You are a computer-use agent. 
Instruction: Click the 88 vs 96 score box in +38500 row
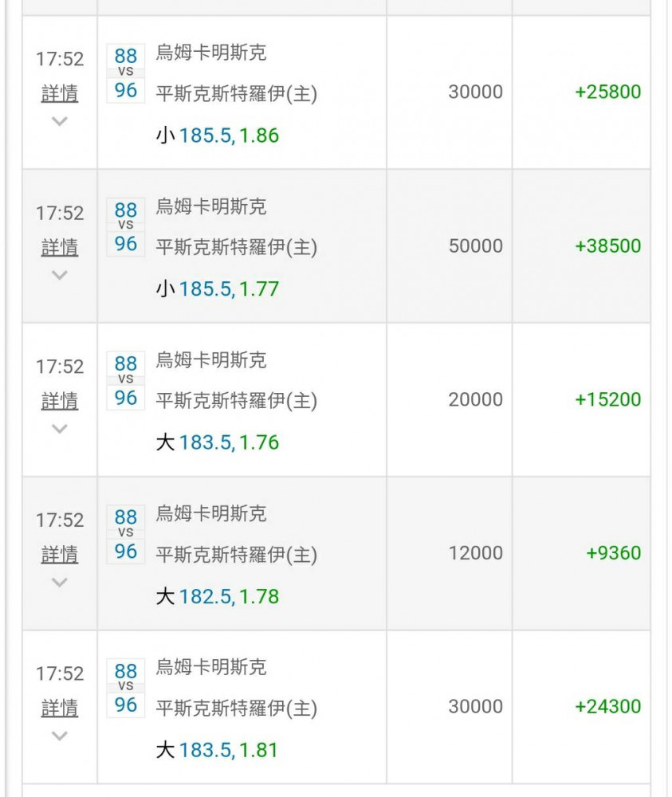click(x=126, y=226)
